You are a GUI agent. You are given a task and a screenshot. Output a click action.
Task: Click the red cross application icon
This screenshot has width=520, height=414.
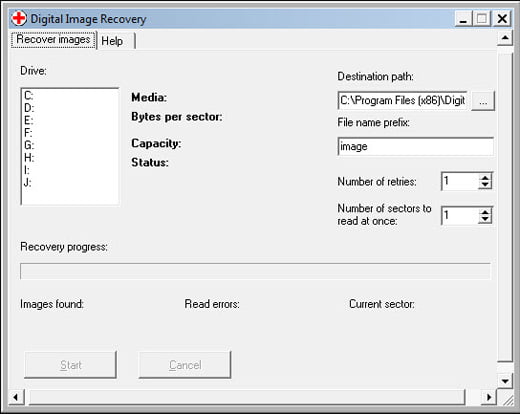point(19,18)
